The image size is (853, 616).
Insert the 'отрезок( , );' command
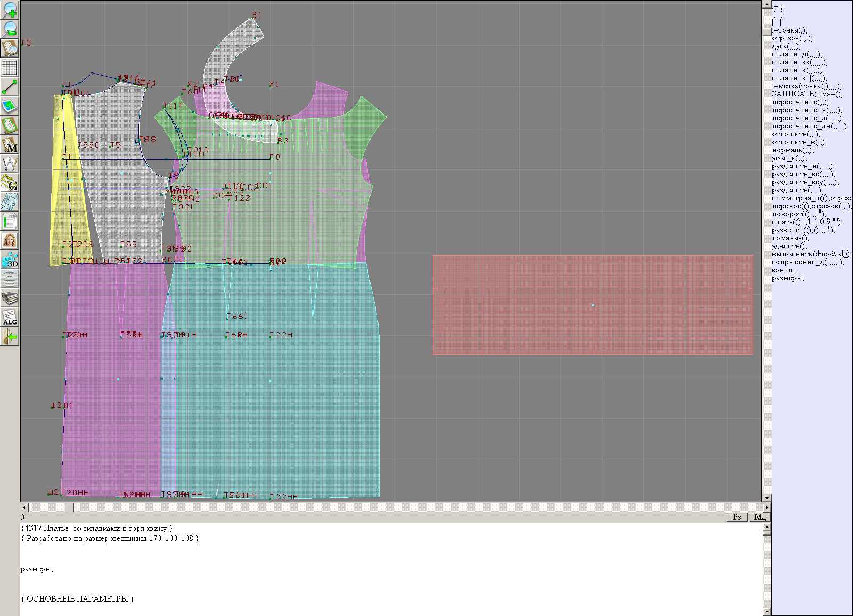point(792,38)
